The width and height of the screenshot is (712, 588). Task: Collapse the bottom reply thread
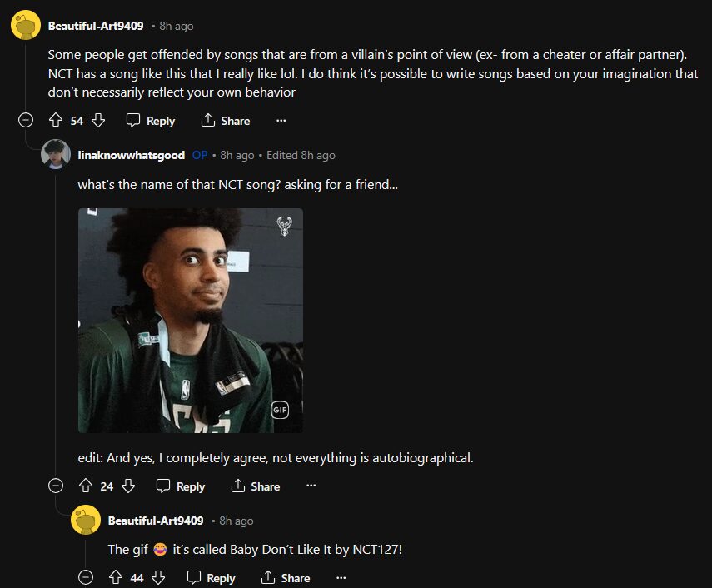point(86,577)
